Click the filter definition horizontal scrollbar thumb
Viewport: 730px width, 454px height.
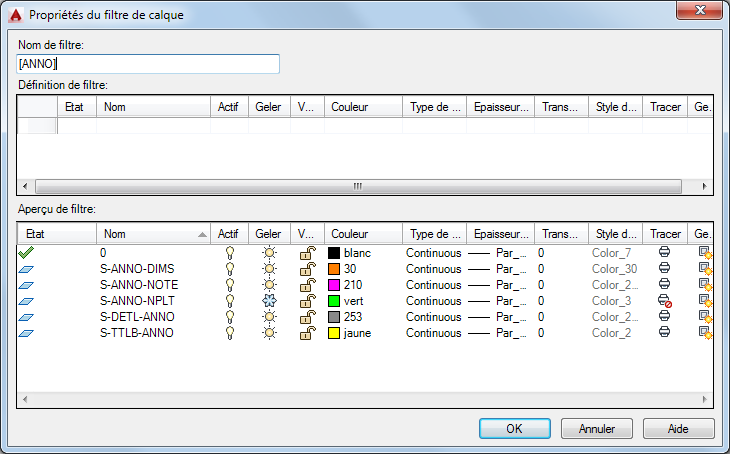358,187
